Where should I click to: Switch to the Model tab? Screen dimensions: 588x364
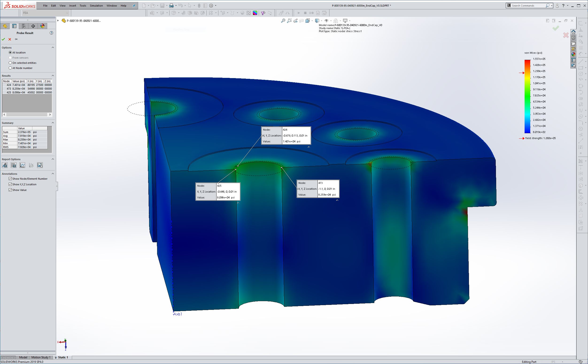tap(23, 357)
